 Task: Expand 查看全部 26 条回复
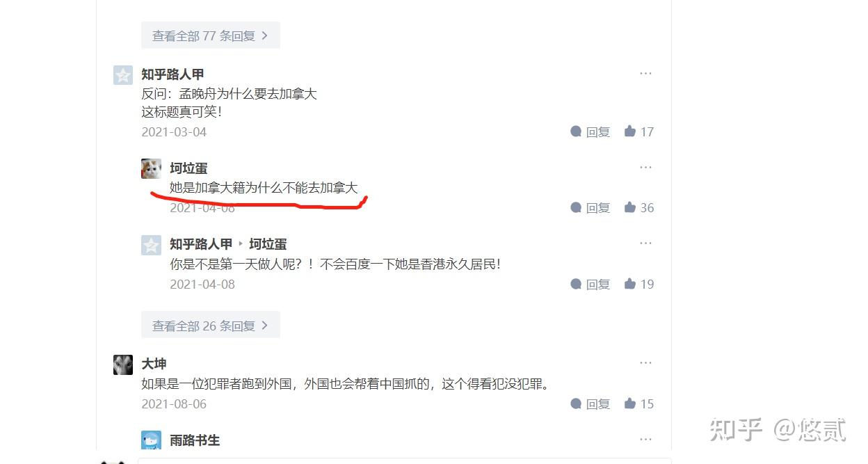coord(210,325)
